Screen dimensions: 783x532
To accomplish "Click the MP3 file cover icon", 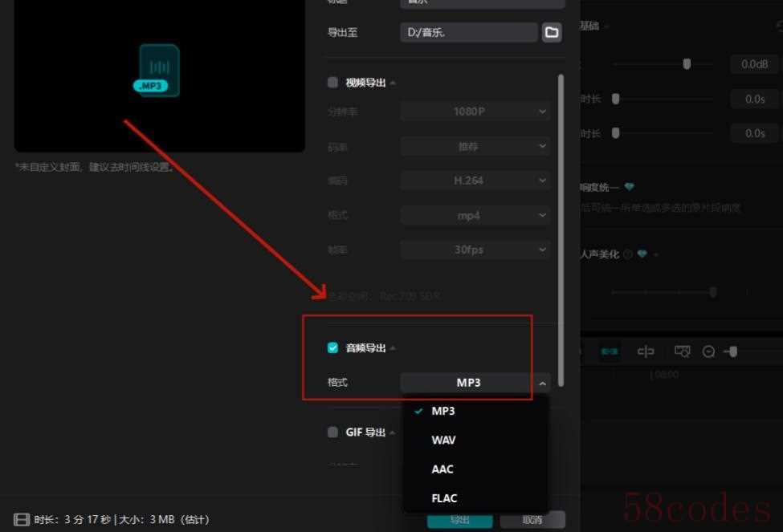I will [x=157, y=71].
